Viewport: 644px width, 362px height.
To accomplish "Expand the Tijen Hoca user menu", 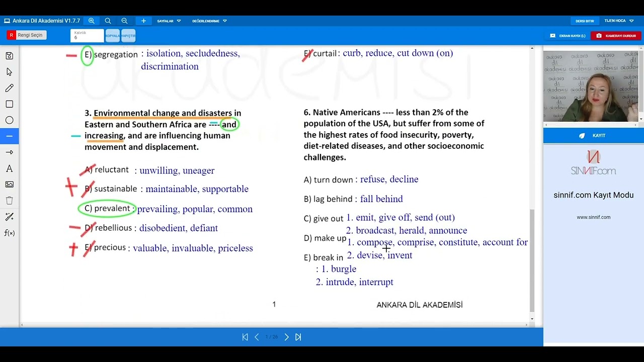I will pos(619,21).
